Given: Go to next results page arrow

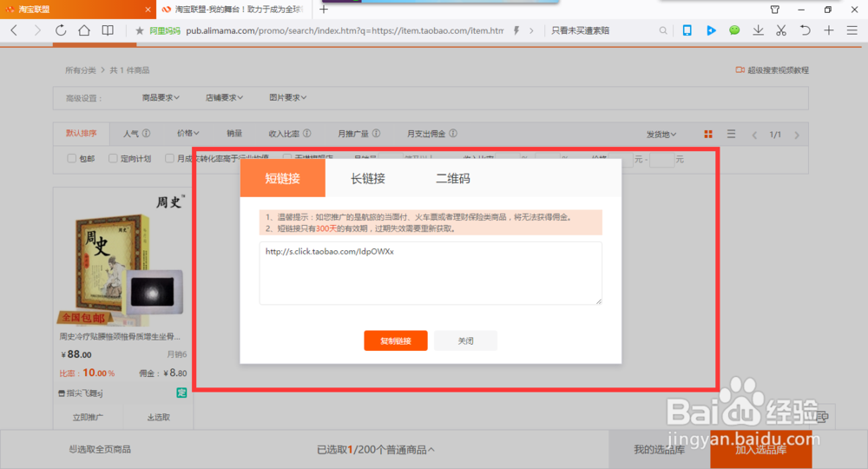Looking at the screenshot, I should [x=797, y=135].
